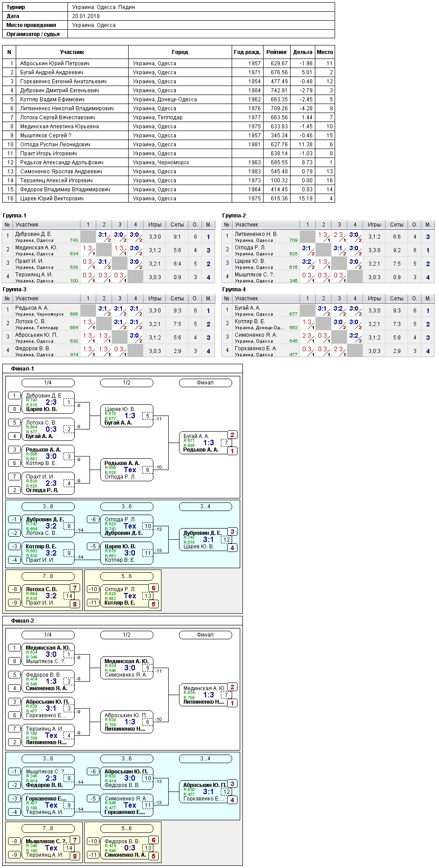
Task: Select 3:1 score of Дубровин in Группа-1
Action: click(103, 235)
